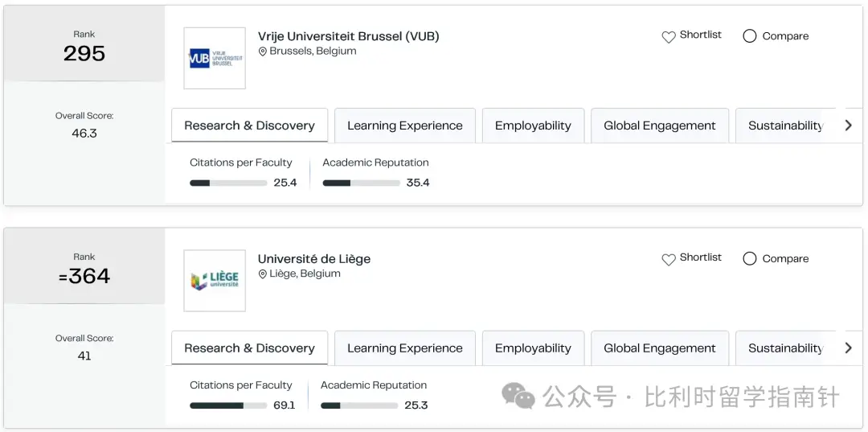The image size is (868, 432).
Task: Click location pin icon beside Liège, Belgium
Action: (x=262, y=274)
